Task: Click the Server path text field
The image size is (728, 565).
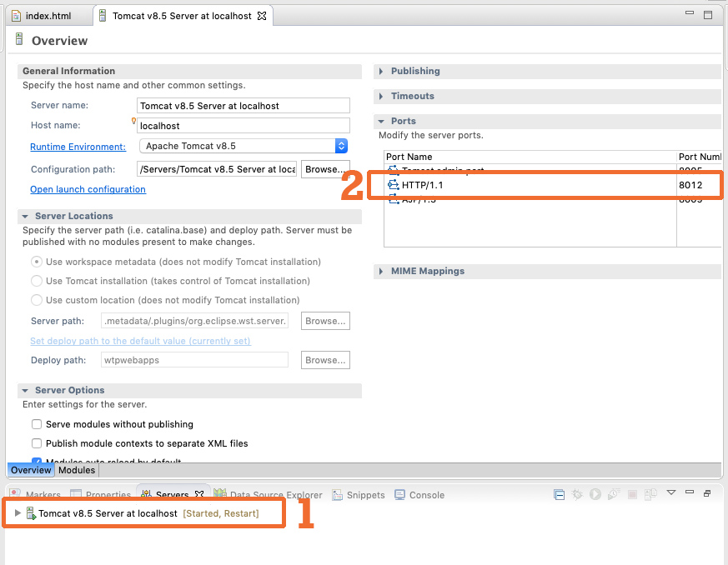Action: tap(194, 321)
